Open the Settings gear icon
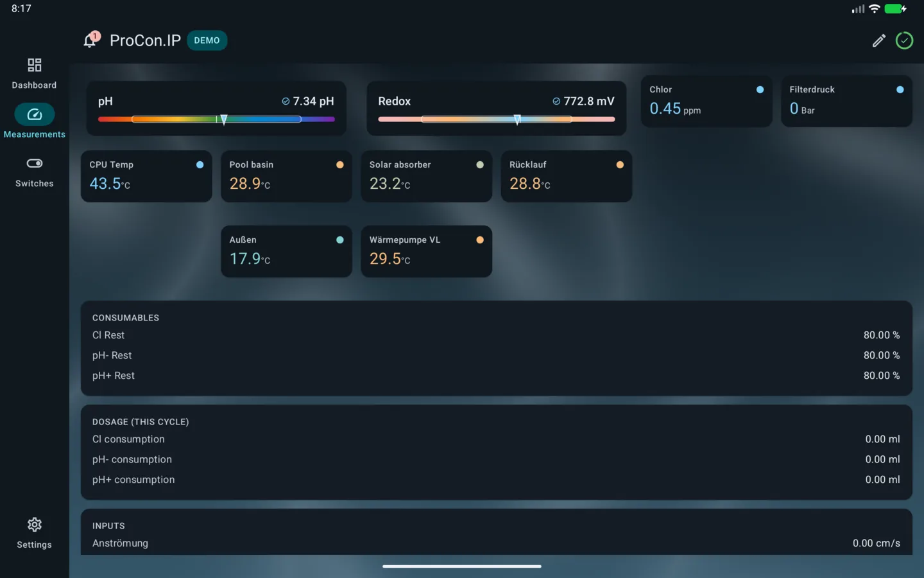This screenshot has width=924, height=578. click(35, 525)
